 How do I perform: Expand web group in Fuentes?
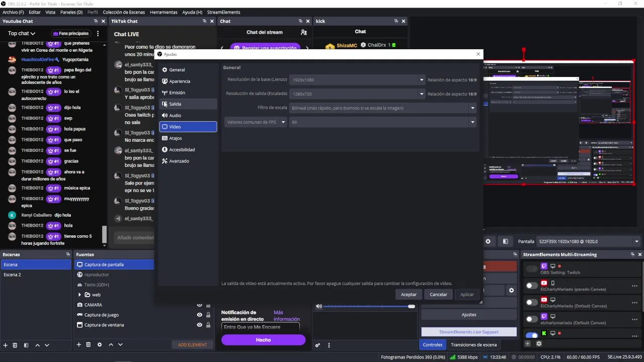click(79, 295)
